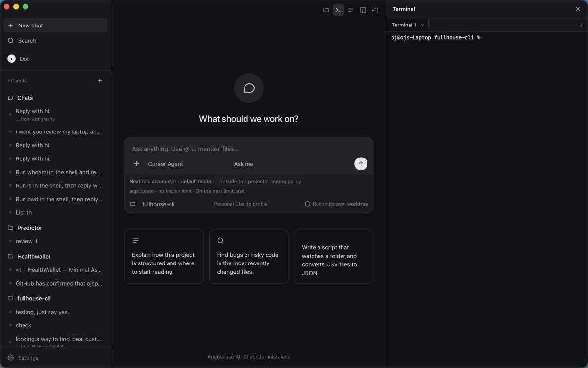The image size is (588, 368).
Task: Open the layout panel icon in toolbar
Action: click(x=363, y=10)
